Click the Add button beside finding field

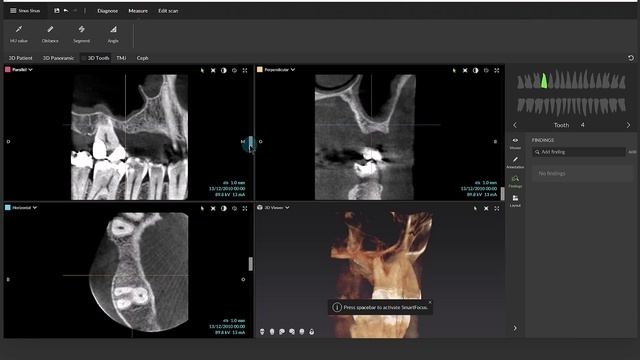(x=632, y=152)
